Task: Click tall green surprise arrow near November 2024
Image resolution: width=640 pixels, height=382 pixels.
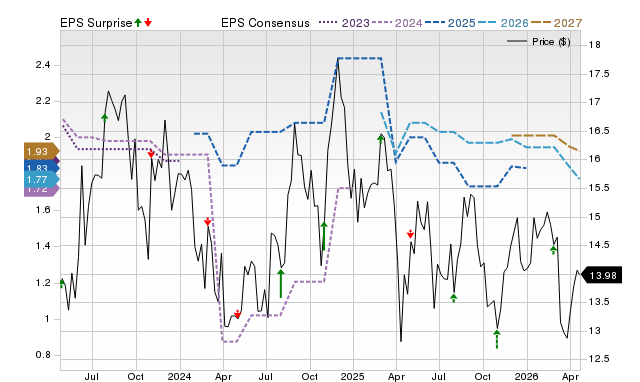Action: coord(324,236)
